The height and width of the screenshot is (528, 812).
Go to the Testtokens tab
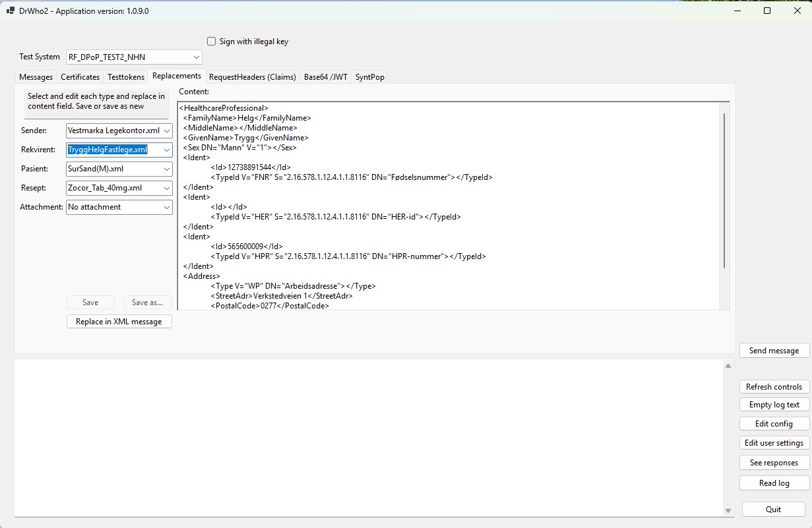[126, 77]
